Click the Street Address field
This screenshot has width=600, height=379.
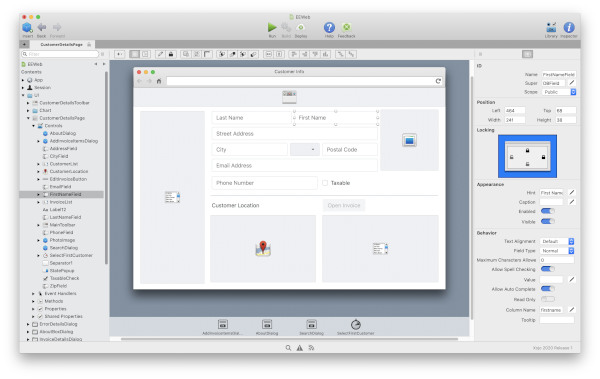point(294,134)
